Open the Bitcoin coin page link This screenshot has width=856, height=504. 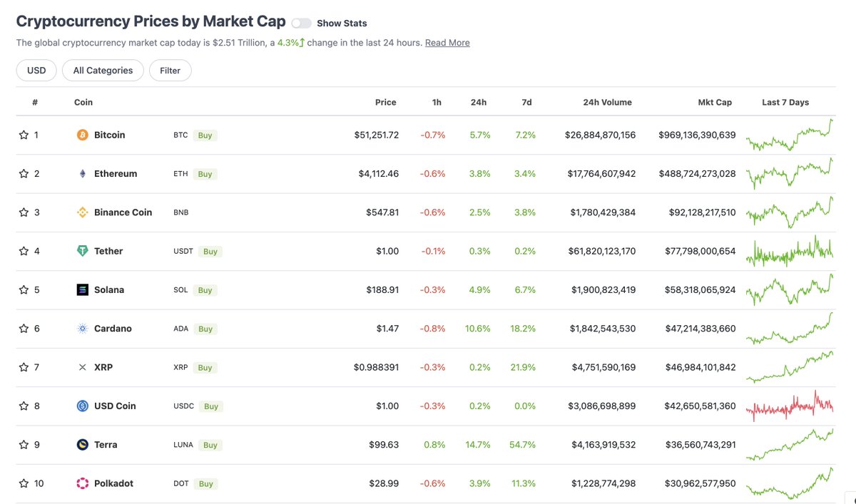110,135
